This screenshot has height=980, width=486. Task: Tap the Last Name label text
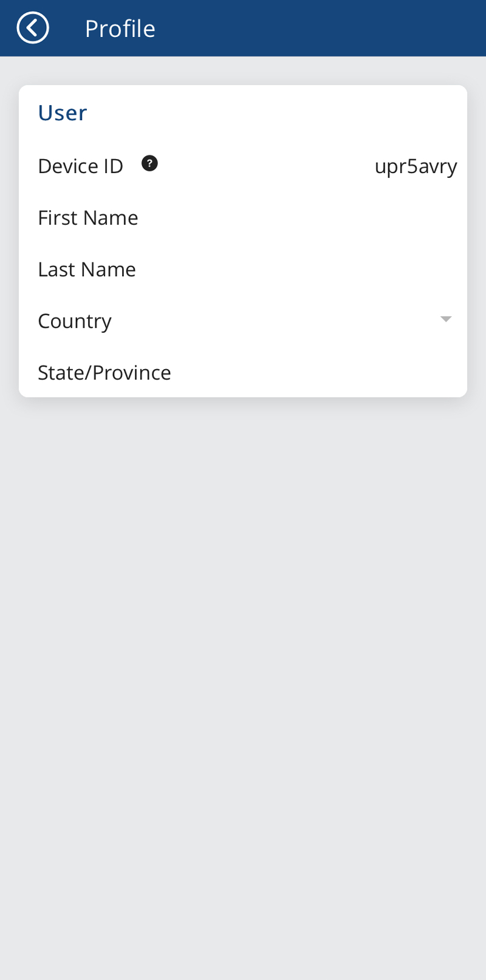point(87,269)
